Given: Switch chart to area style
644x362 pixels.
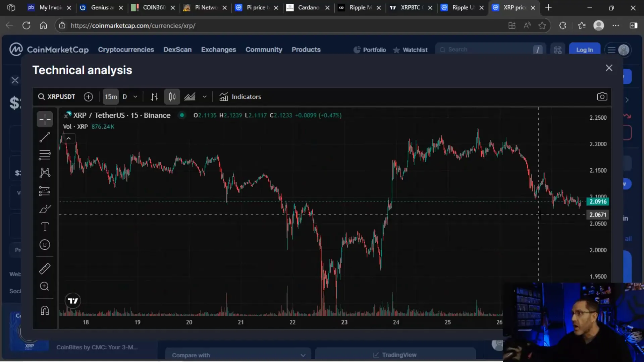Looking at the screenshot, I should coord(190,97).
